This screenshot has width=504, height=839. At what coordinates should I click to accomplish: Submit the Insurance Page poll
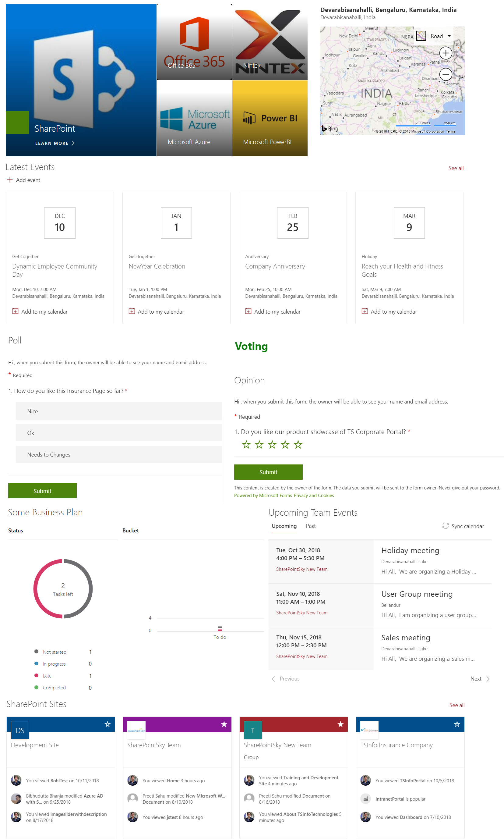[42, 491]
